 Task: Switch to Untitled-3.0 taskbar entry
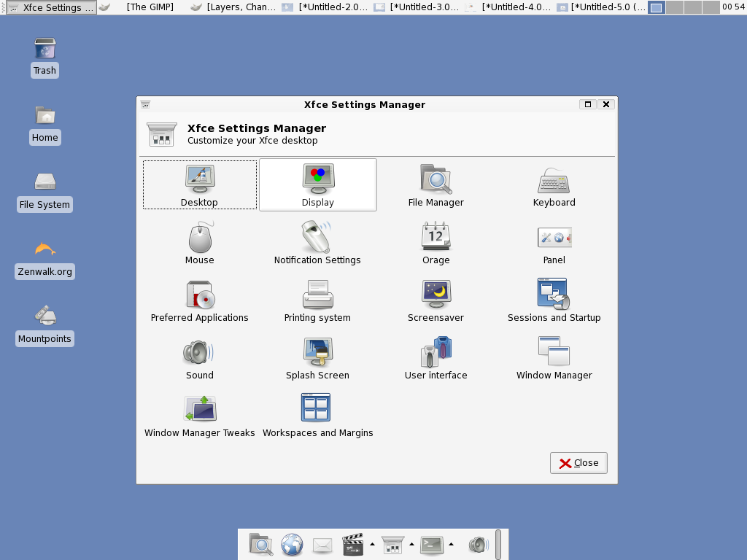click(x=417, y=7)
